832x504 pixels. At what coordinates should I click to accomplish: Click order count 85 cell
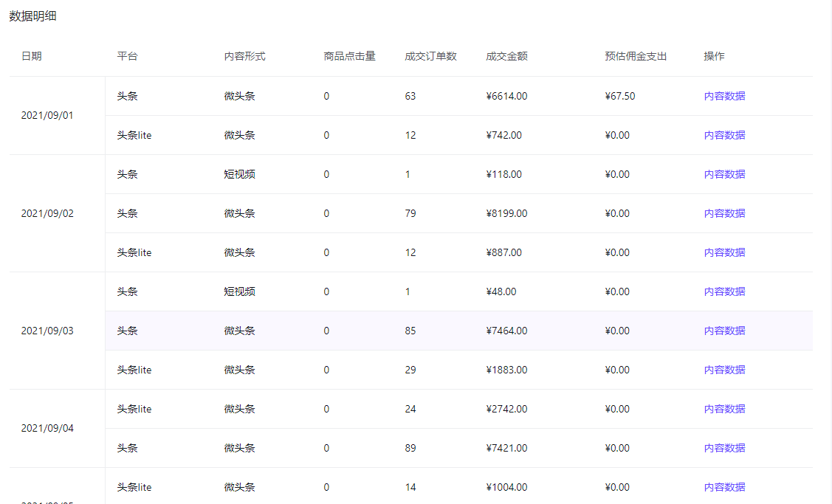pos(410,331)
